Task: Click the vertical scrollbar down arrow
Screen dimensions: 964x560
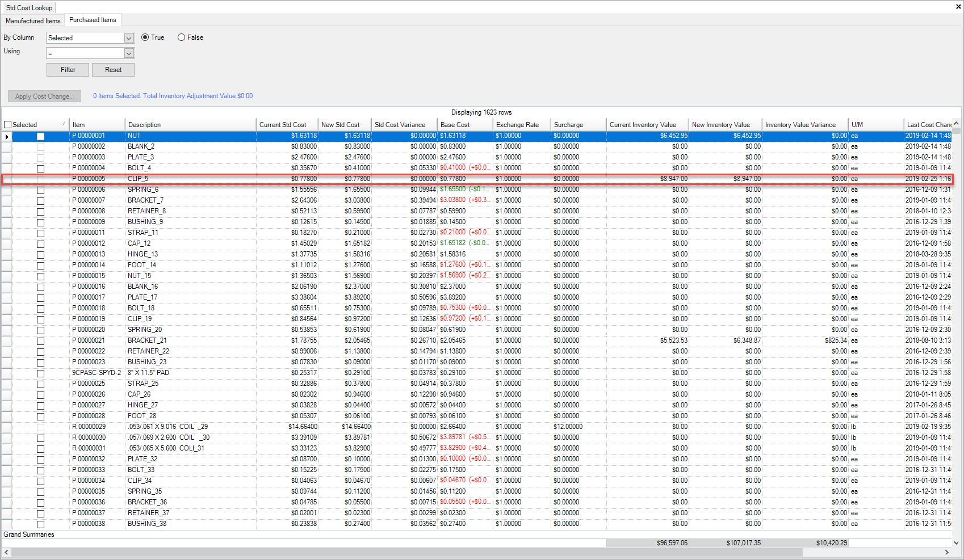Action: [x=957, y=542]
